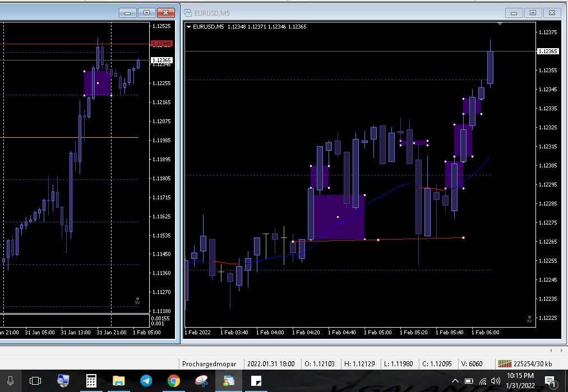
Task: Show hidden system tray icons
Action: [x=455, y=381]
